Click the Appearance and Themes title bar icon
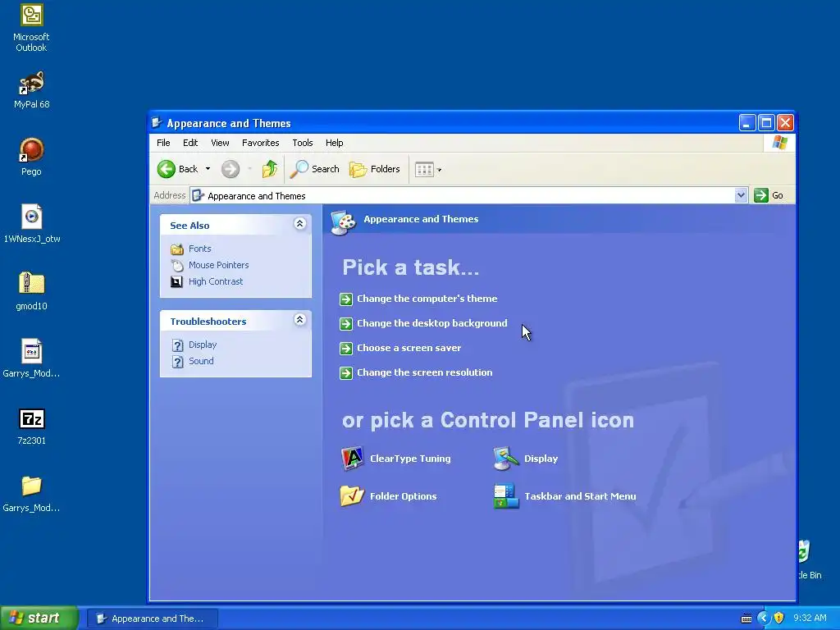 [x=157, y=123]
